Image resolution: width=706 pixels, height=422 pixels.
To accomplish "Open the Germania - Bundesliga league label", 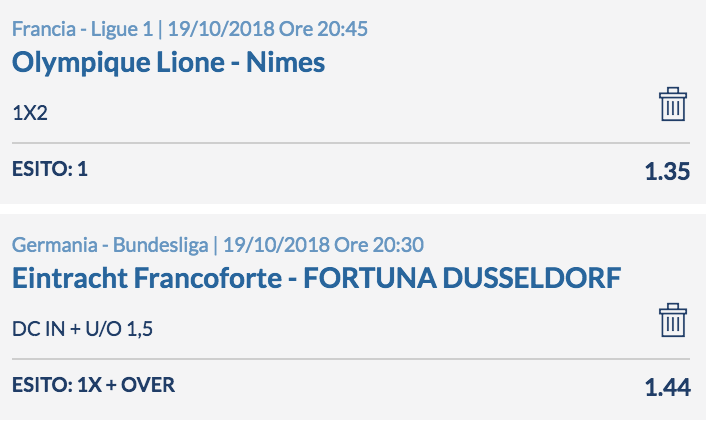I will coord(110,245).
